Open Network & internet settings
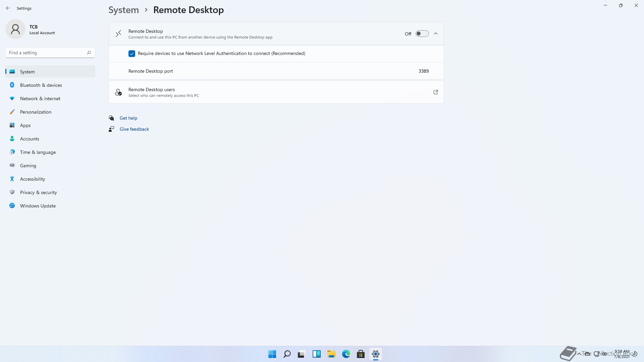This screenshot has width=644, height=362. [x=50, y=99]
